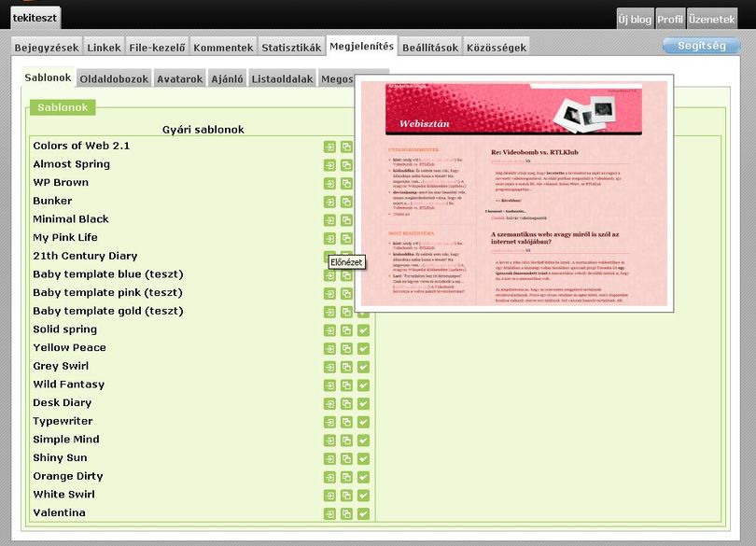Click the arrow-box icon for Grey Swirl
Viewport: 756px width, 546px height.
click(329, 367)
